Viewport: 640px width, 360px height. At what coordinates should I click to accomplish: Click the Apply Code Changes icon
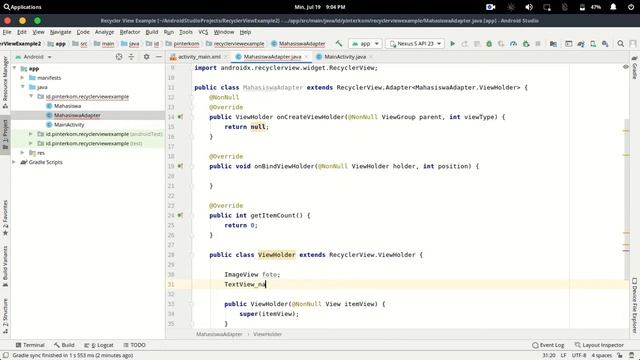click(x=477, y=44)
